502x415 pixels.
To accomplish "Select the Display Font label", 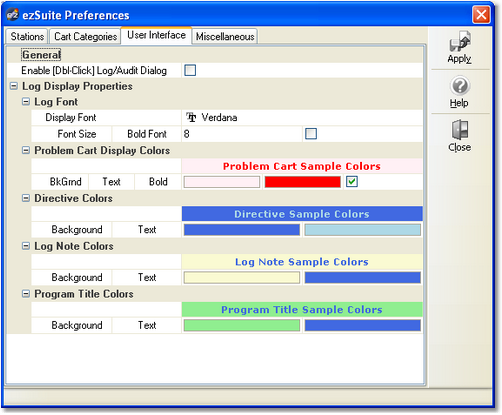I will pyautogui.click(x=71, y=117).
